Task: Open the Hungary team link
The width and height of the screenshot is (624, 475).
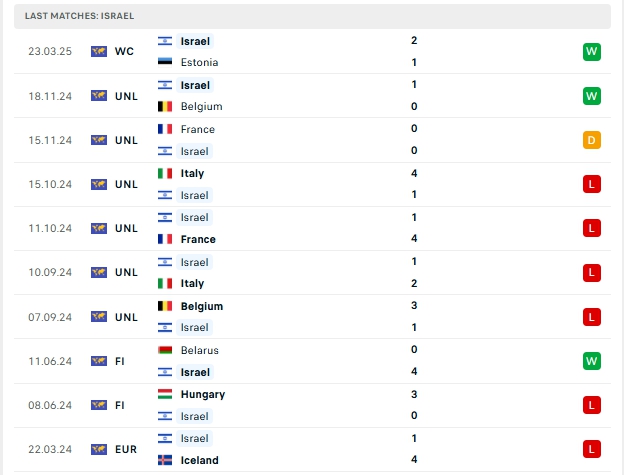Action: (203, 394)
